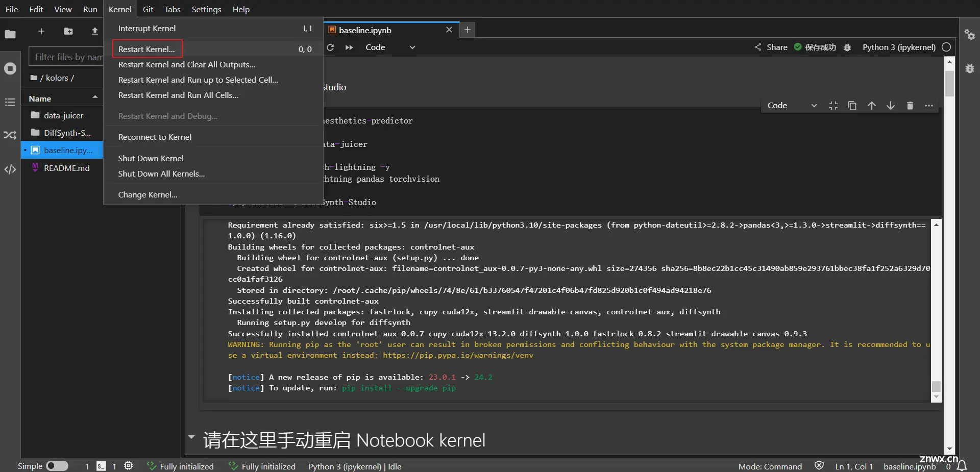This screenshot has width=980, height=472.
Task: Open the Settings menu
Action: tap(206, 9)
